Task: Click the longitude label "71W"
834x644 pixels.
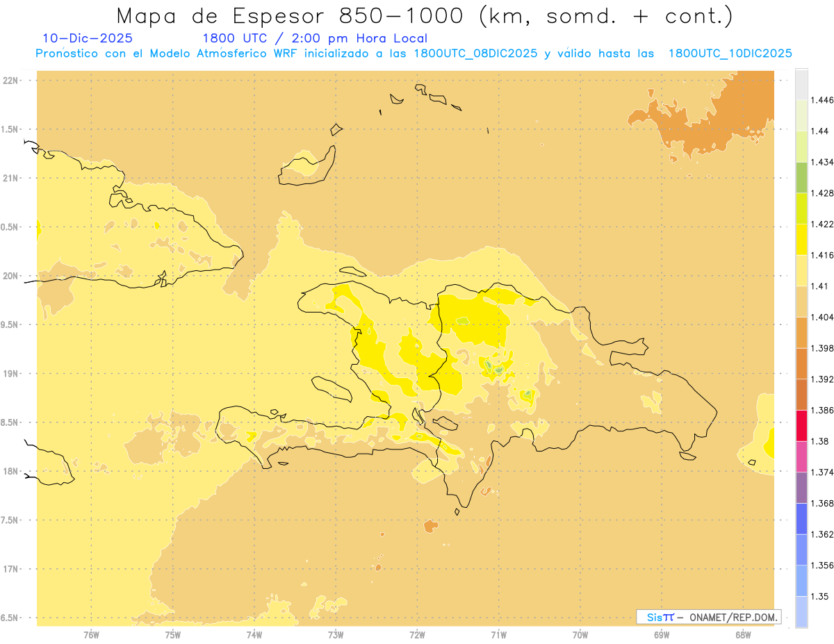Action: click(x=498, y=634)
